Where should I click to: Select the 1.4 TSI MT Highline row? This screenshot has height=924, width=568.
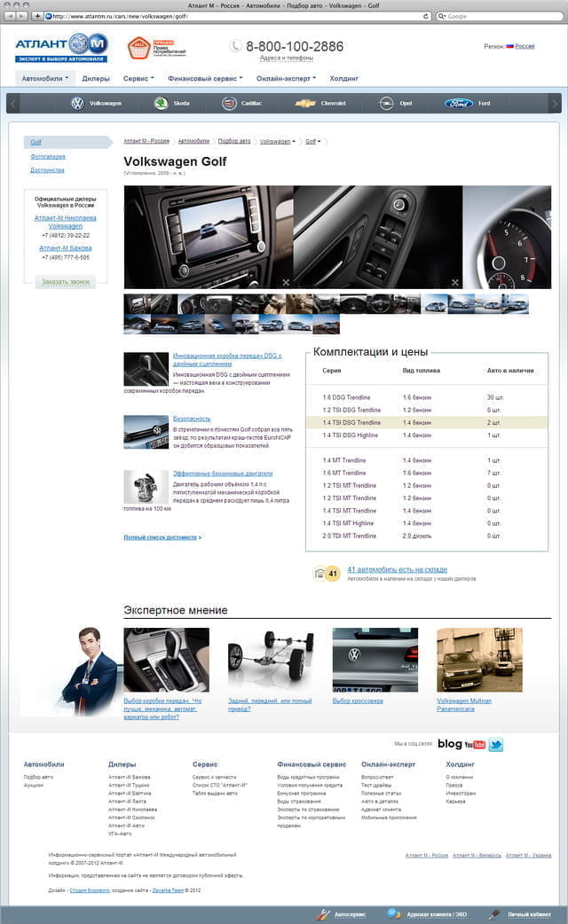click(x=426, y=522)
